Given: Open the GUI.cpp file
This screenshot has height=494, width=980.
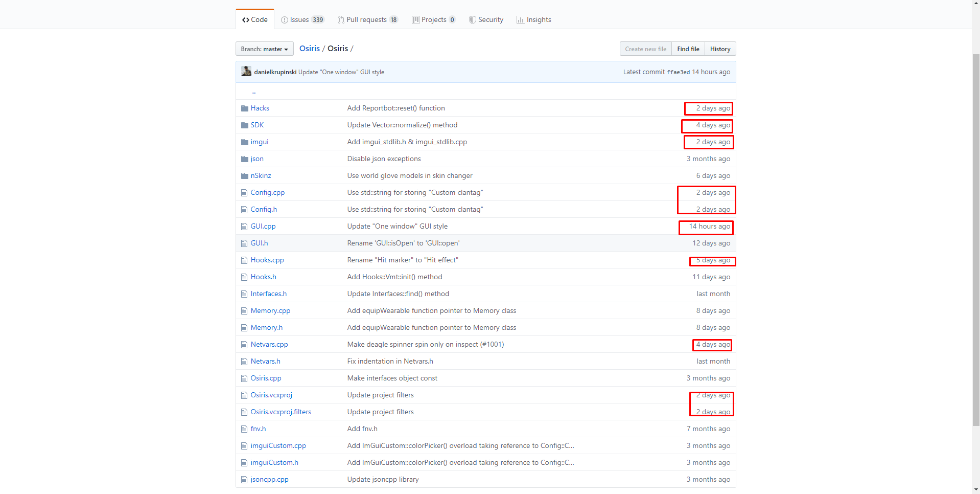Looking at the screenshot, I should (263, 226).
